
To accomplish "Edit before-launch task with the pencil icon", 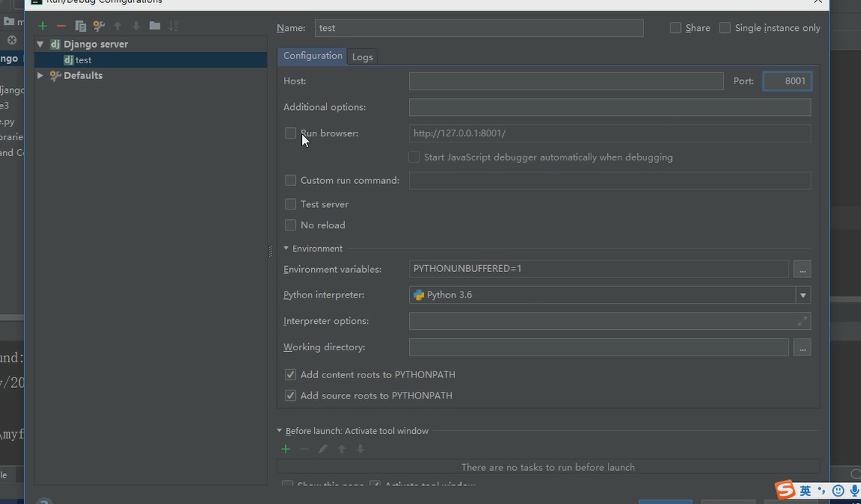I will click(x=323, y=449).
